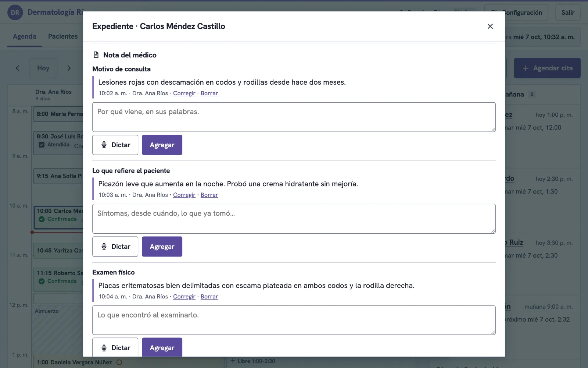Image resolution: width=588 pixels, height=368 pixels.
Task: Go to next day with right chevron
Action: click(x=69, y=68)
